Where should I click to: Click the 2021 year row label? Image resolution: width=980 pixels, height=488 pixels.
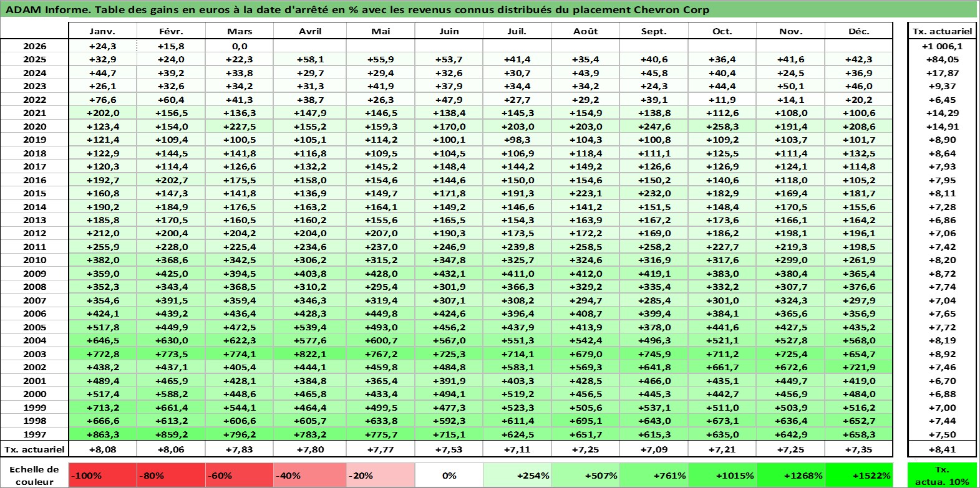coord(34,113)
